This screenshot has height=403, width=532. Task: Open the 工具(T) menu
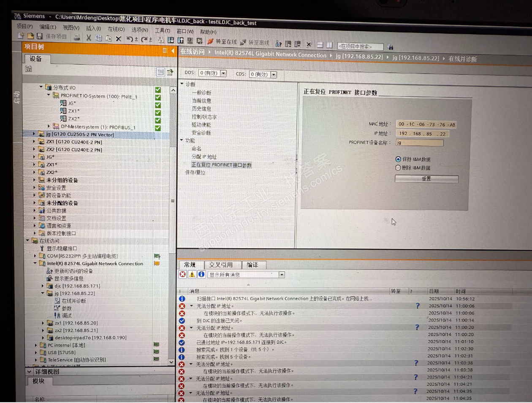click(x=162, y=30)
